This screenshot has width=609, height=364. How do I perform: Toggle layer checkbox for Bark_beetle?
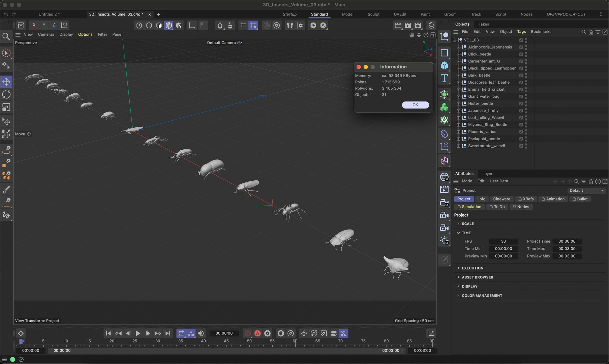521,75
